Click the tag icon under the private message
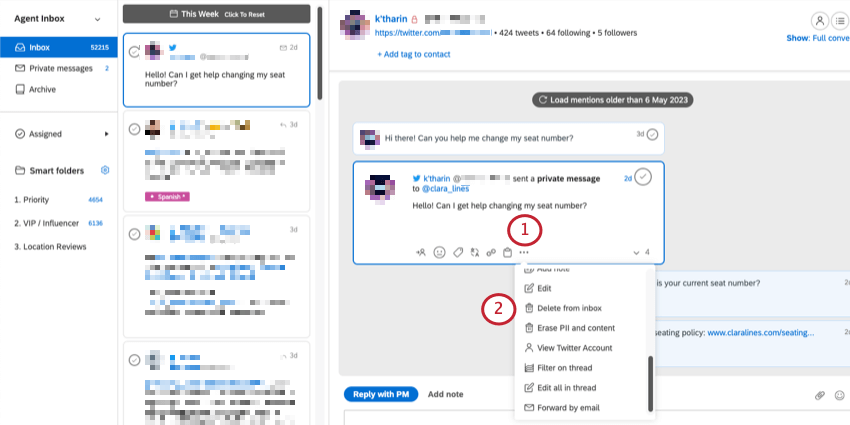The height and width of the screenshot is (425, 850). pyautogui.click(x=458, y=252)
